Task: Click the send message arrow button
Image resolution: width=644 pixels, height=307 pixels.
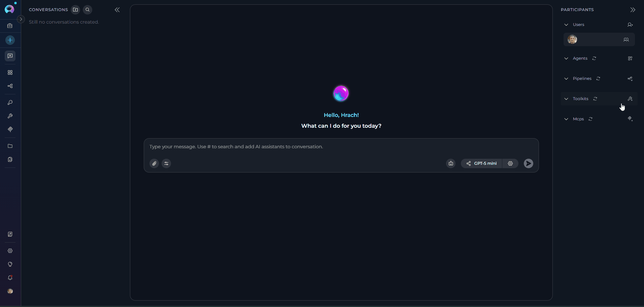Action: pyautogui.click(x=528, y=163)
